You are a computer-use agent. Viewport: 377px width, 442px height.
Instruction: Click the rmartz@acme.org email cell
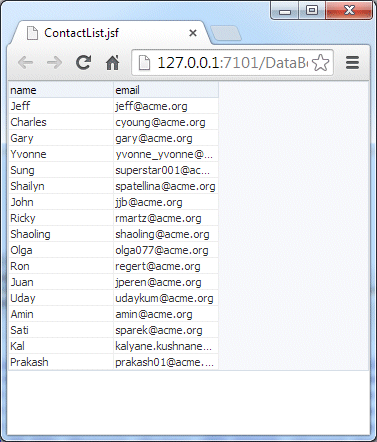(x=166, y=218)
